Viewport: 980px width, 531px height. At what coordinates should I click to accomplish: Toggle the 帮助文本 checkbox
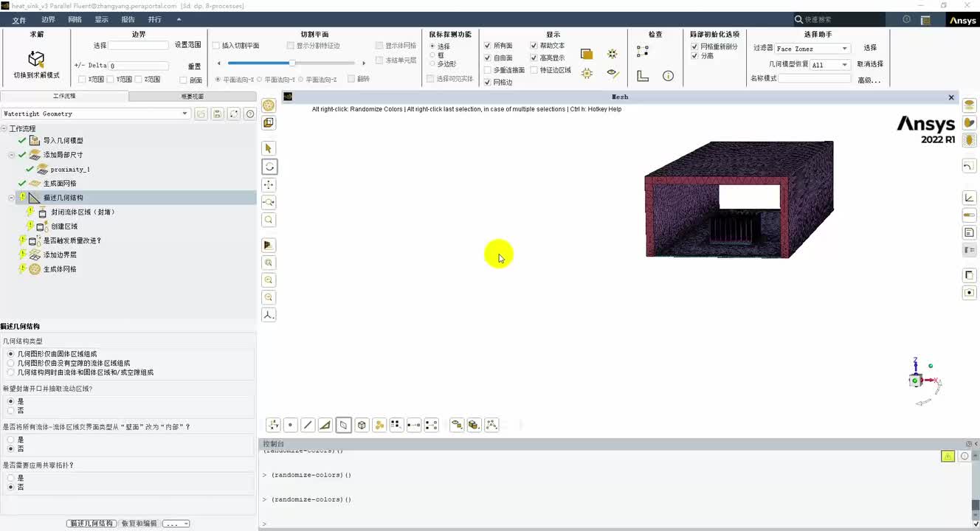coord(534,46)
